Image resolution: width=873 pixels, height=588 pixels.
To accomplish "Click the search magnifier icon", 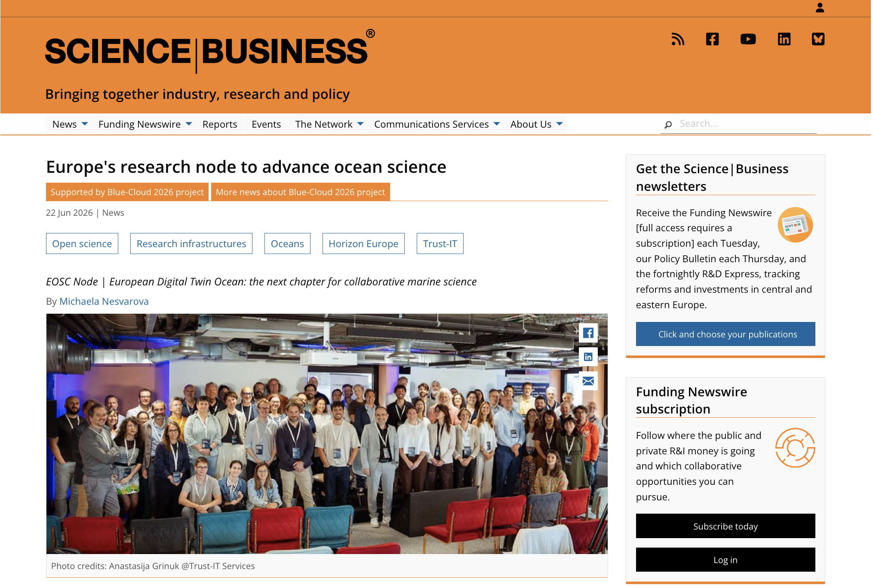I will (x=668, y=125).
